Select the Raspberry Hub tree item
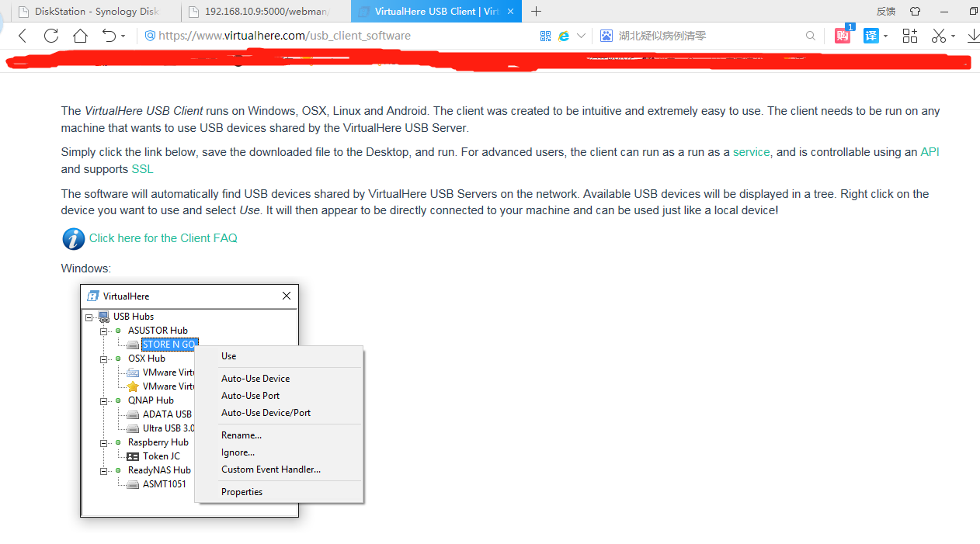This screenshot has height=544, width=980. pyautogui.click(x=158, y=442)
